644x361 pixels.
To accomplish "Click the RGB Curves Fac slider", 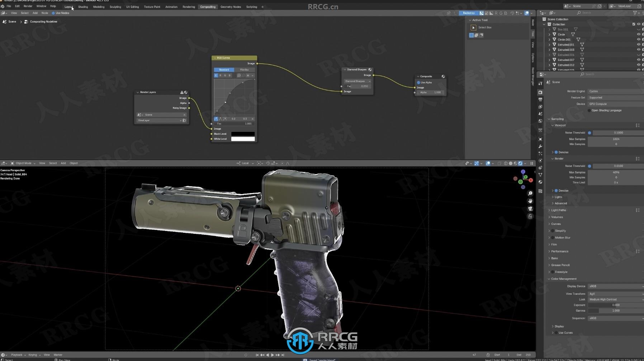I will 234,124.
